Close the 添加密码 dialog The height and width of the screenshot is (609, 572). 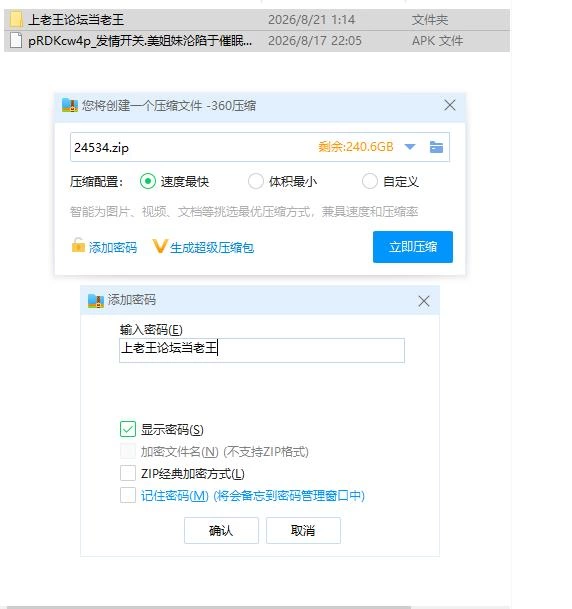coord(424,301)
